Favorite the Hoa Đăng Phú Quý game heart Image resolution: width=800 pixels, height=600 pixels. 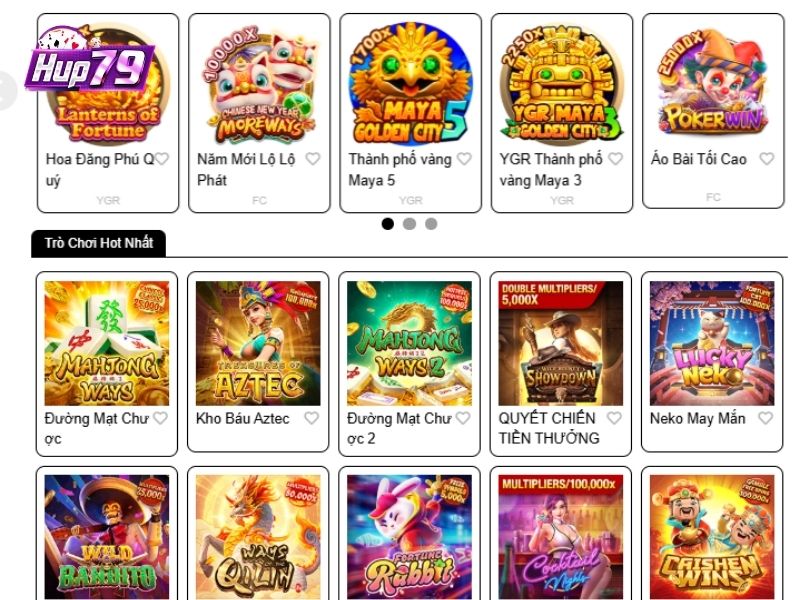(162, 159)
